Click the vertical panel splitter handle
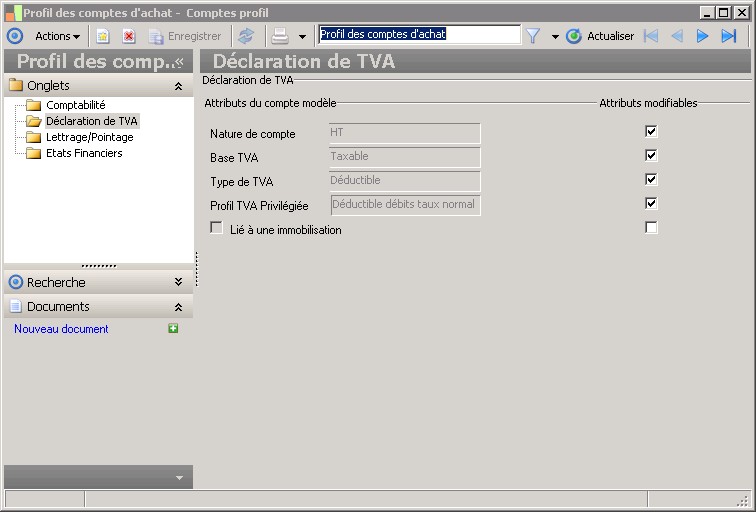The height and width of the screenshot is (512, 756). (x=197, y=269)
